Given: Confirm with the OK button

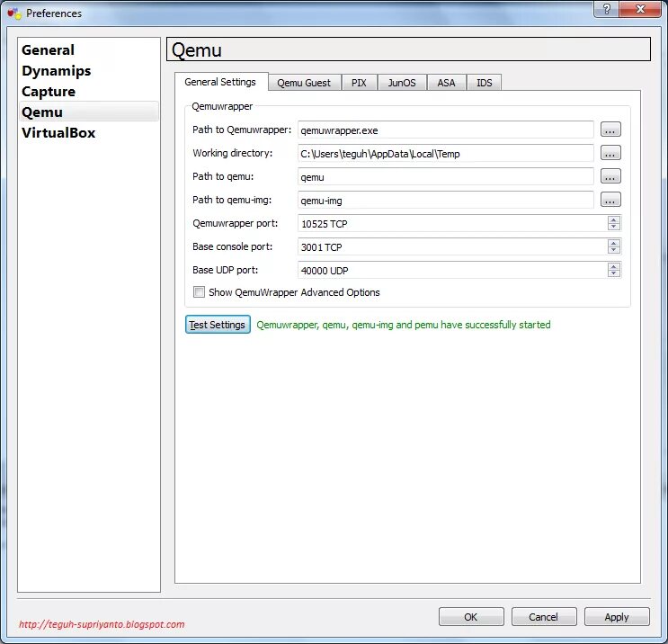Looking at the screenshot, I should click(x=471, y=617).
